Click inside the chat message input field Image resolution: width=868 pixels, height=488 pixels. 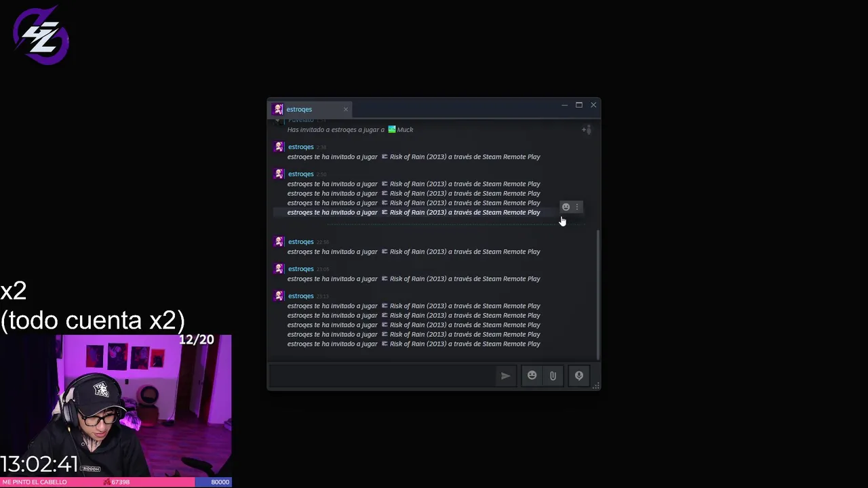pyautogui.click(x=382, y=375)
